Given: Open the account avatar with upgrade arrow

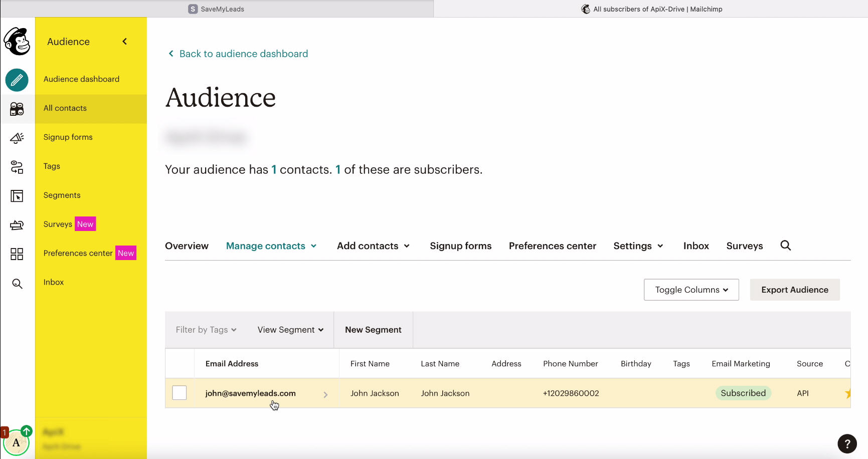Looking at the screenshot, I should click(17, 441).
